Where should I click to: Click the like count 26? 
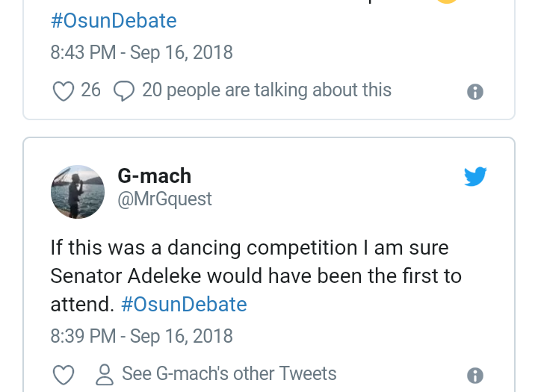(x=90, y=90)
